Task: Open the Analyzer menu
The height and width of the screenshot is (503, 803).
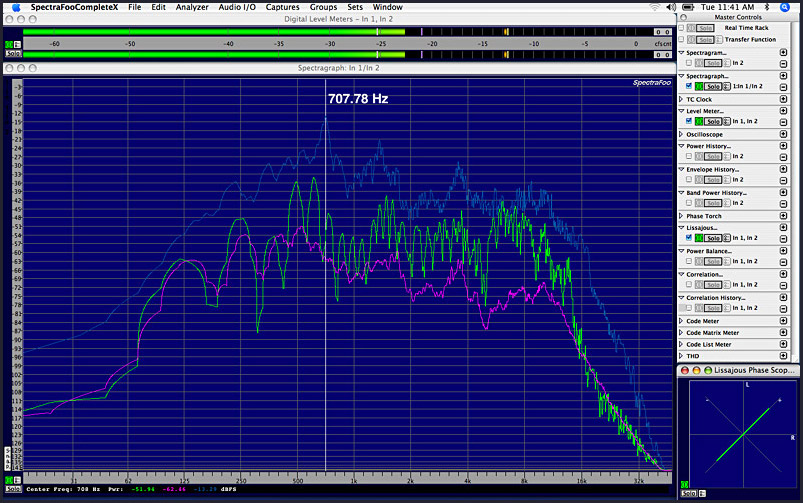Action: click(192, 7)
